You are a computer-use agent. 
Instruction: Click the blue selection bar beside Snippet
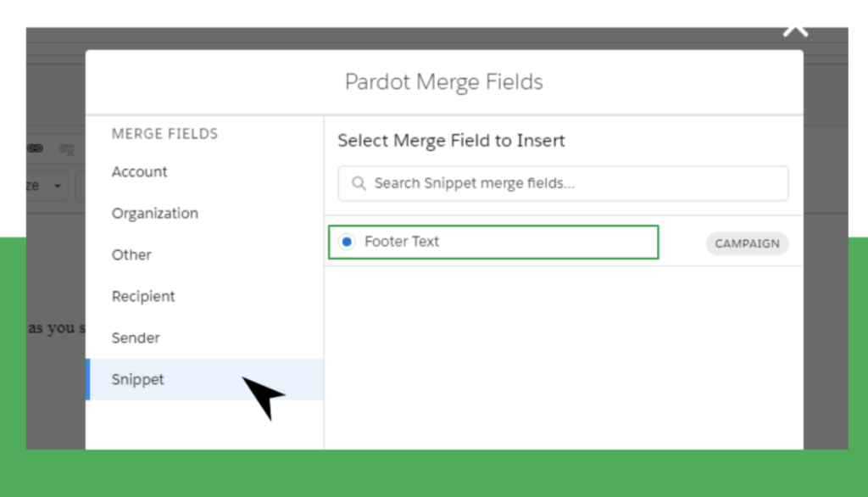[88, 380]
